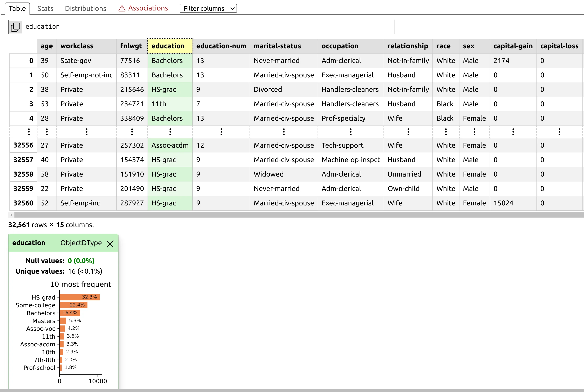Select the highlighted education column header
The height and width of the screenshot is (392, 584).
coord(170,46)
